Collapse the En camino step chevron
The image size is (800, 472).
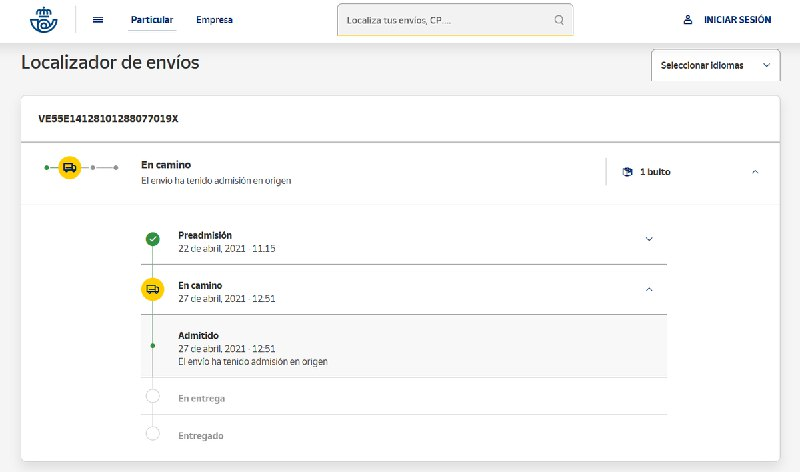pos(649,289)
